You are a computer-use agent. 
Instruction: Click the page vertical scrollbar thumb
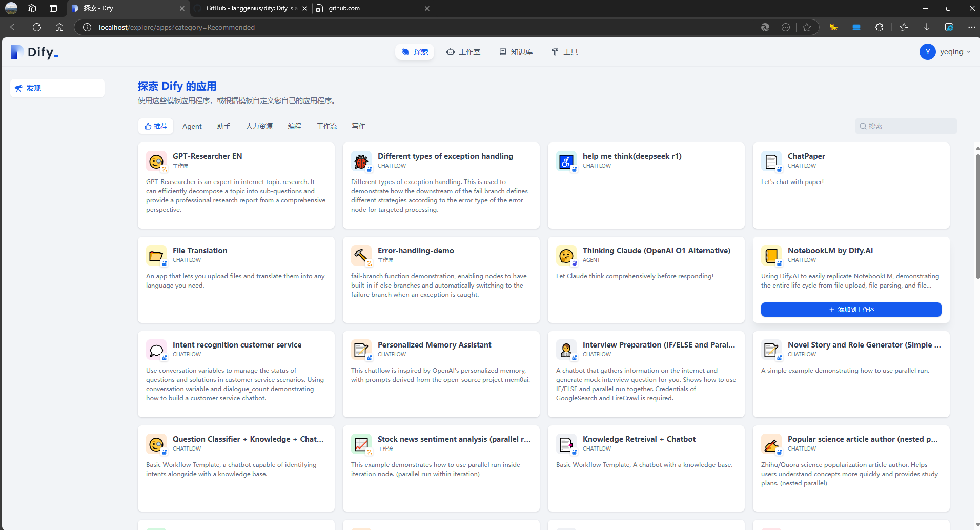click(977, 215)
